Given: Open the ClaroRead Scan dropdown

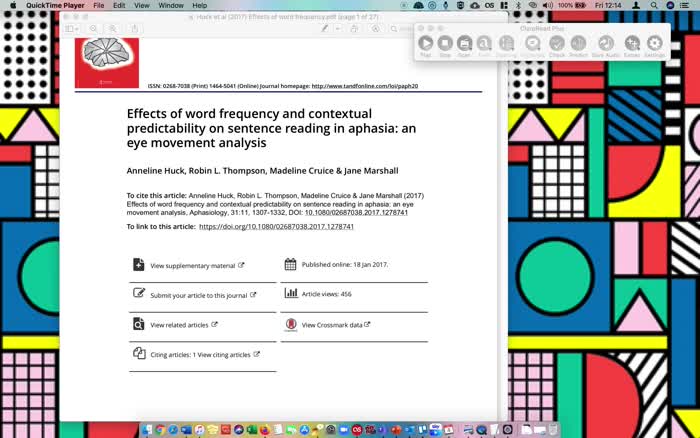Looking at the screenshot, I should pos(464,44).
